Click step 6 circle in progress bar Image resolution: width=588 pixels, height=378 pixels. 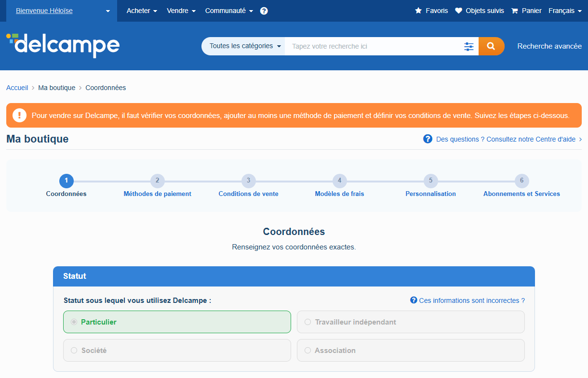pyautogui.click(x=522, y=181)
